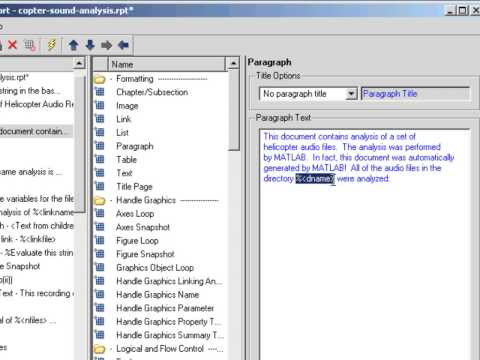Click the component list scrollbar thumb

click(x=234, y=110)
